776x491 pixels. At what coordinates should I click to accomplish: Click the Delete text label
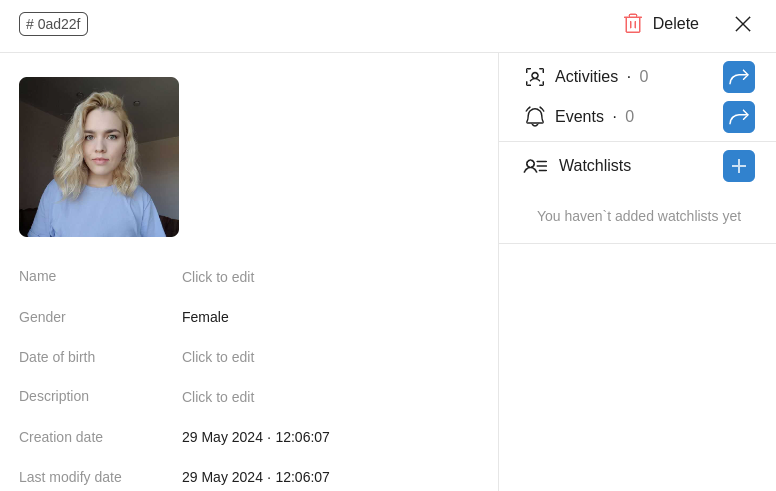point(676,23)
